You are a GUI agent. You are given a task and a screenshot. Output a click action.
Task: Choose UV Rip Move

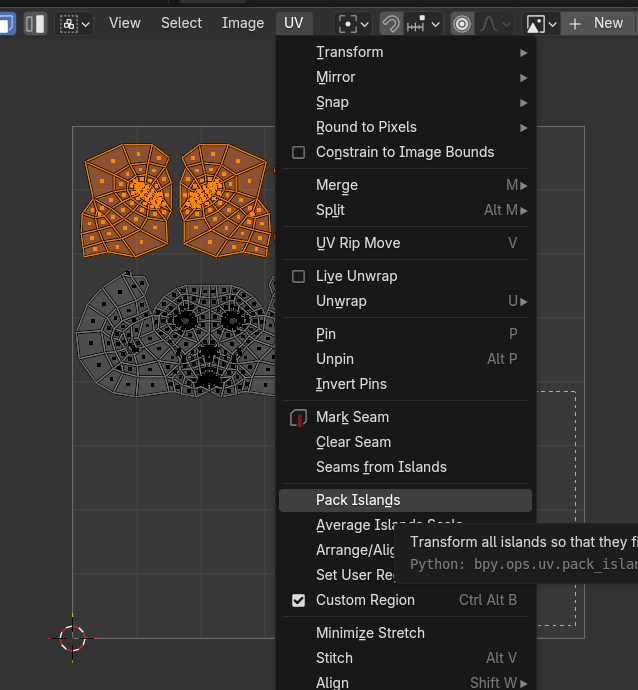tap(405, 243)
